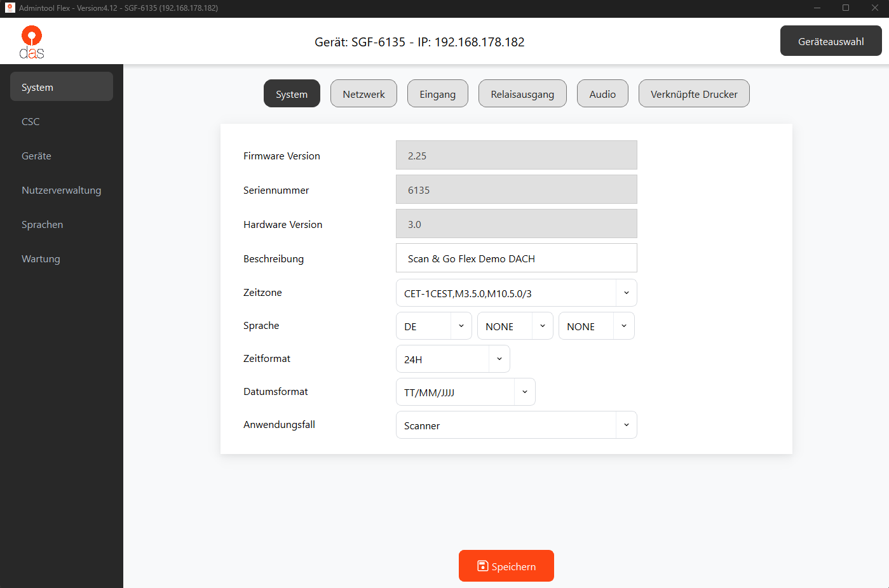Click the Admintool Flex title bar app icon
The width and height of the screenshot is (889, 588).
(x=10, y=8)
